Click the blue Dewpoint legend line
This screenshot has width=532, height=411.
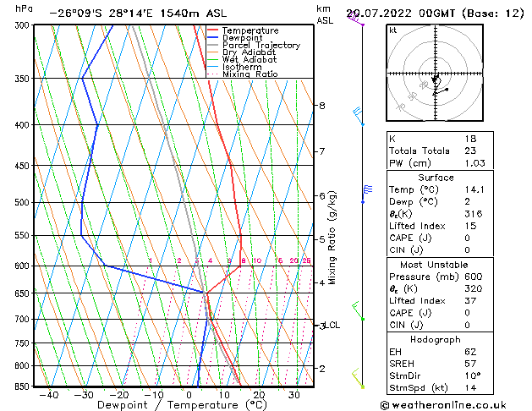pyautogui.click(x=213, y=38)
